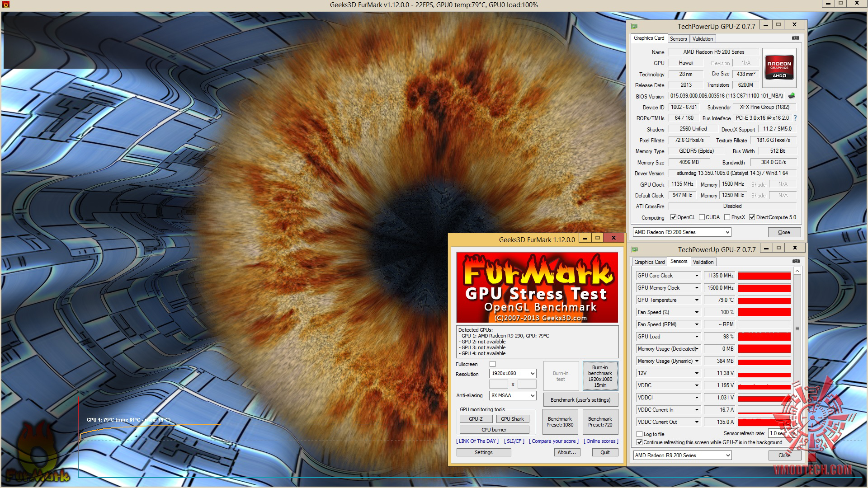Expand the GPU Temperature sensor dropdown
868x488 pixels.
point(697,300)
